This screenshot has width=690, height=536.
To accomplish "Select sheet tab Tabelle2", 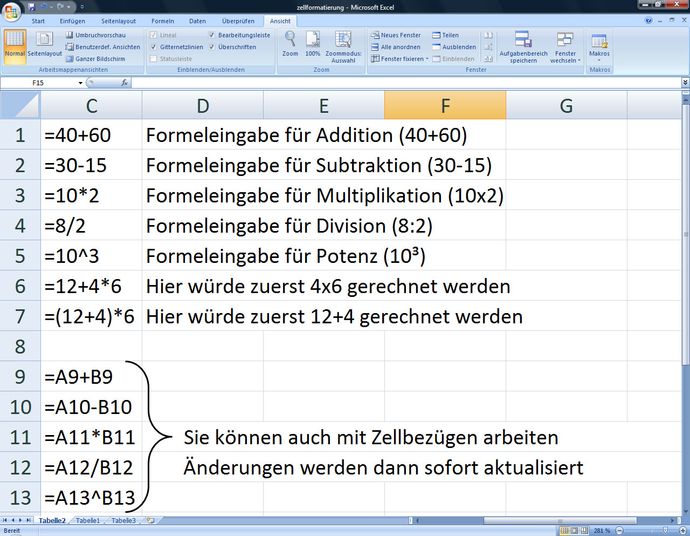I will [52, 520].
